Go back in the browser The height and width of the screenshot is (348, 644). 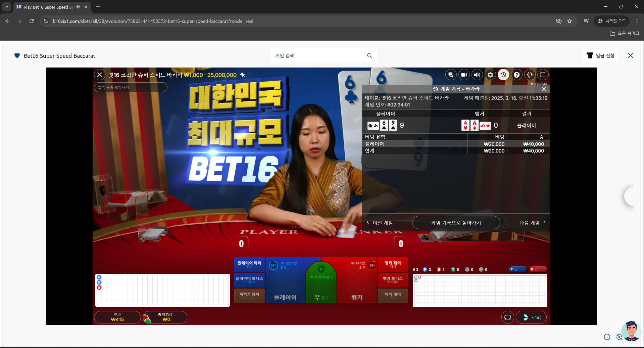7,21
